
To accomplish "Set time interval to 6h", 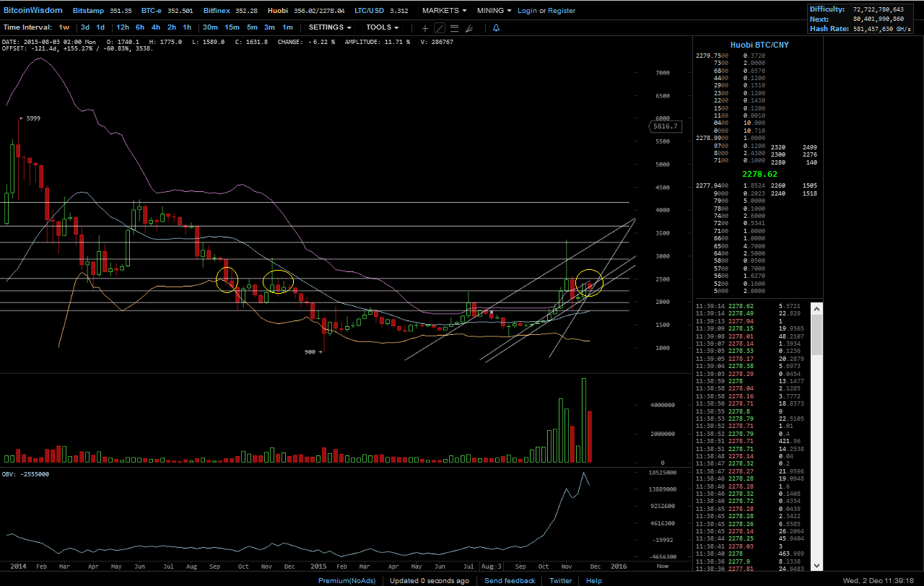I will click(x=140, y=27).
